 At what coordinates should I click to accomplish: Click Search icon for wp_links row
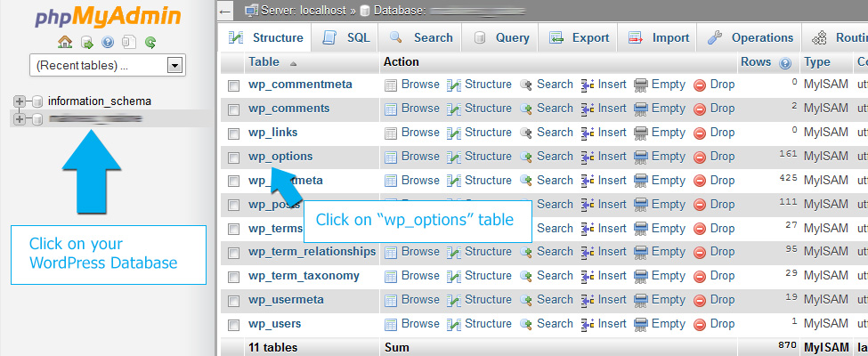click(526, 133)
